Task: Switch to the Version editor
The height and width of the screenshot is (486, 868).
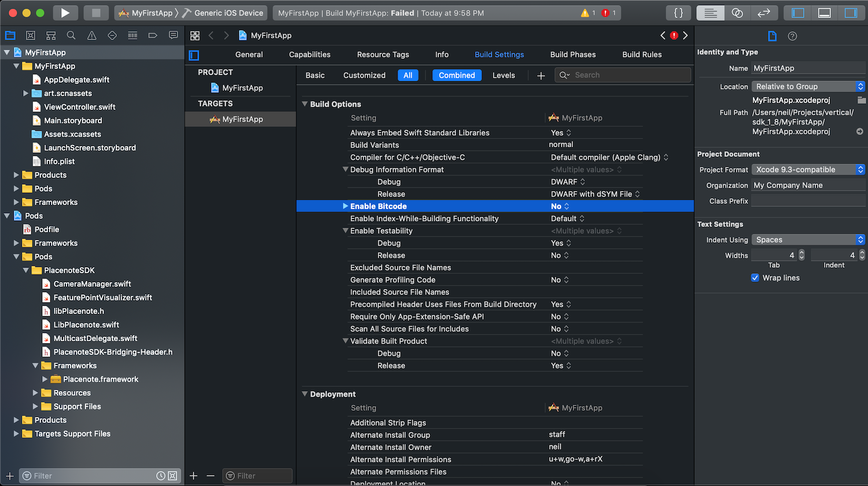Action: 764,13
